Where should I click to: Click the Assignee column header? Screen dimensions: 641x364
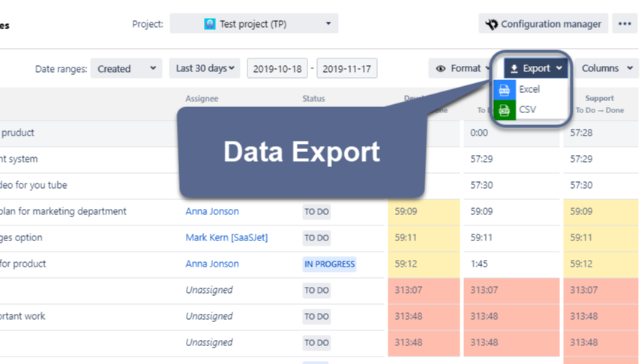point(202,98)
